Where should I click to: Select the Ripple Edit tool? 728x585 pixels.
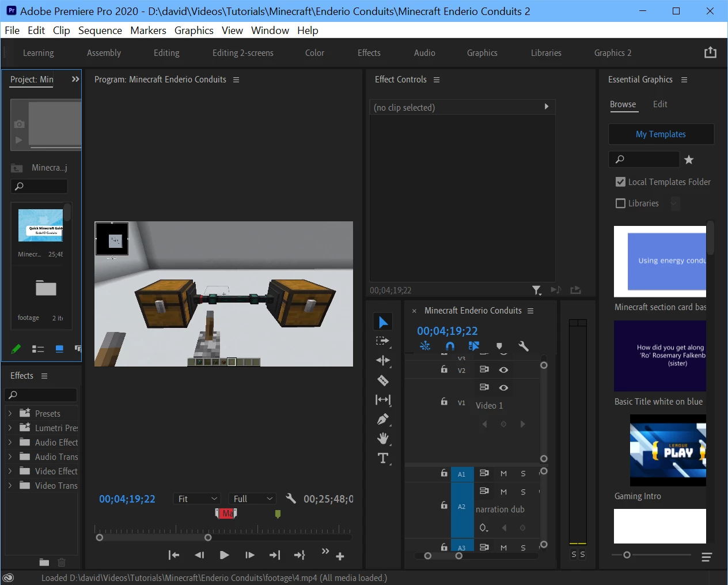383,361
